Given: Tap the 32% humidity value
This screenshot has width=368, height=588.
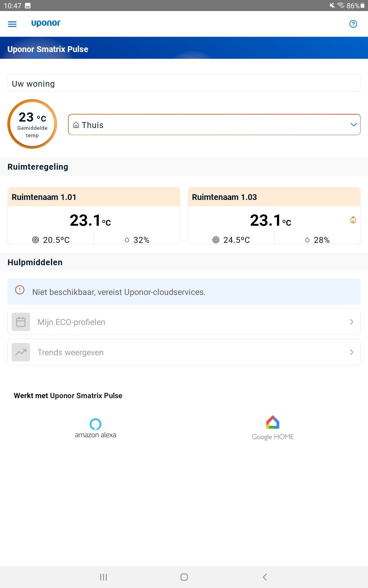Looking at the screenshot, I should 141,240.
